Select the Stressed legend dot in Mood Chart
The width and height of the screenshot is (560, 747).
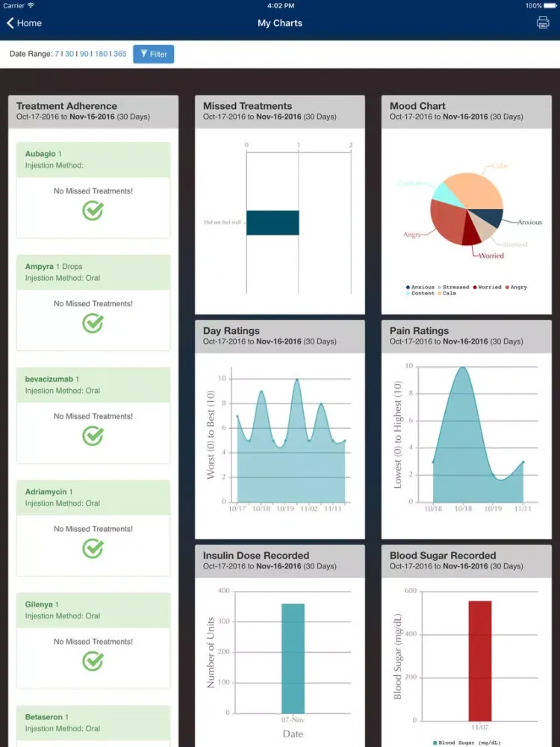440,288
